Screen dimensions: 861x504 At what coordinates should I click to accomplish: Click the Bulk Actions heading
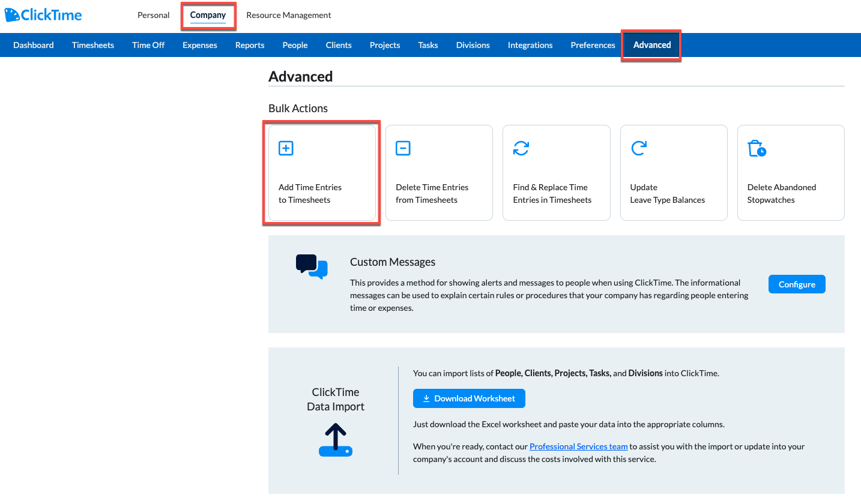pos(298,109)
